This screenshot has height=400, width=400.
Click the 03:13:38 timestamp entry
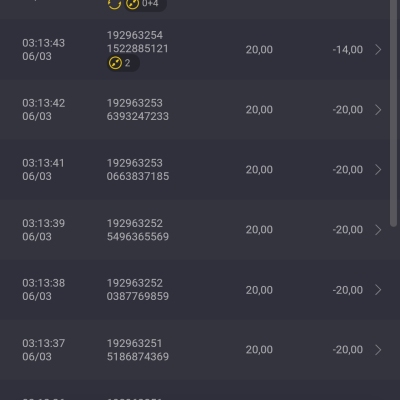point(44,290)
